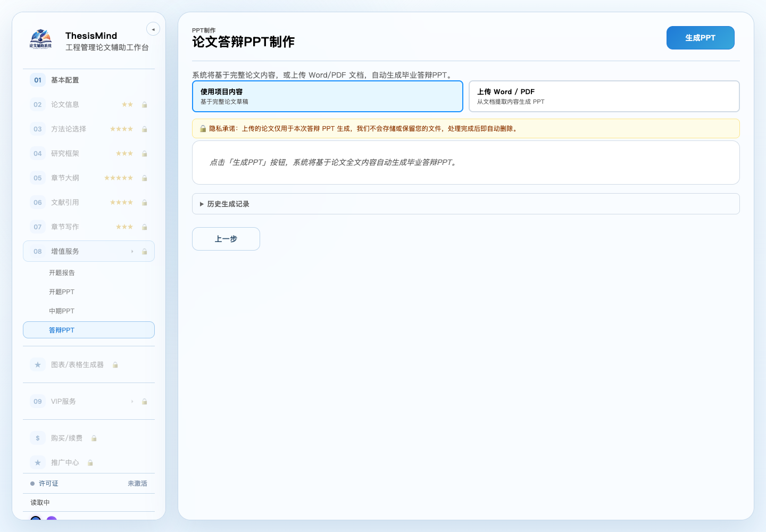Click the ThesisMind logo icon

tap(41, 39)
